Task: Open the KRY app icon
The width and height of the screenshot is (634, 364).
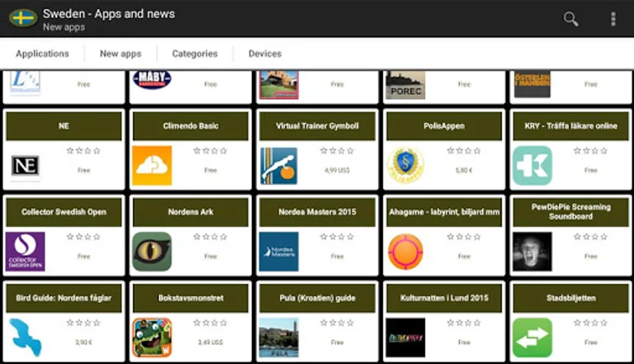Action: 532,165
